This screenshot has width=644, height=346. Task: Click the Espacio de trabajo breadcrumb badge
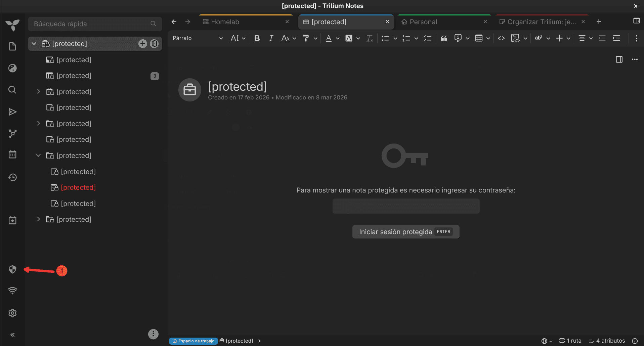click(x=193, y=341)
